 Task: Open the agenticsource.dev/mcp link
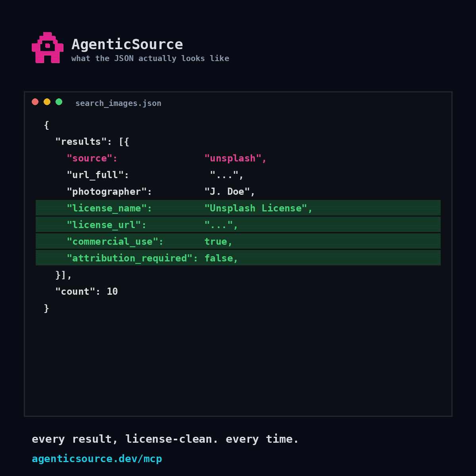coord(97,459)
